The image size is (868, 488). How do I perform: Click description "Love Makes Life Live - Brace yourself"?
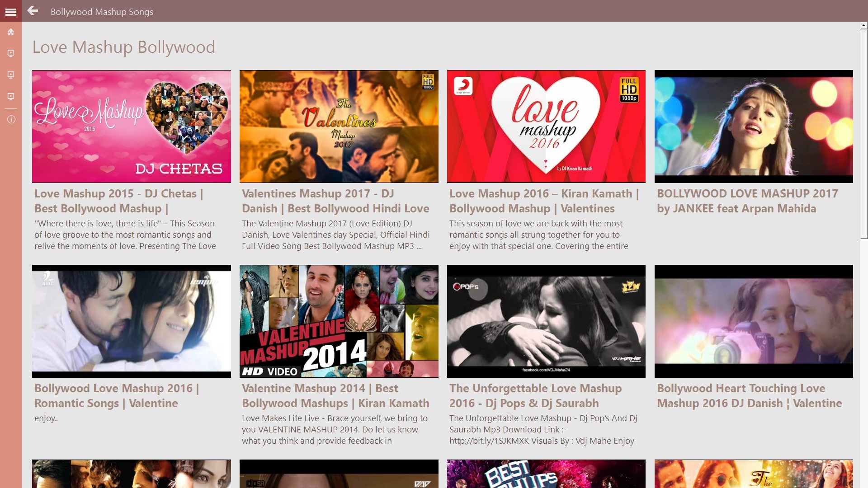pyautogui.click(x=335, y=430)
